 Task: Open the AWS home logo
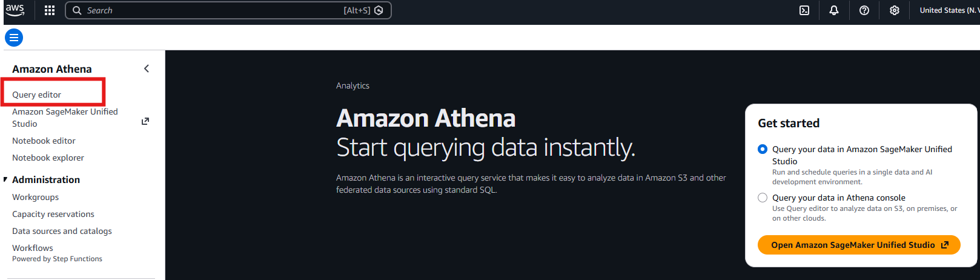tap(15, 10)
